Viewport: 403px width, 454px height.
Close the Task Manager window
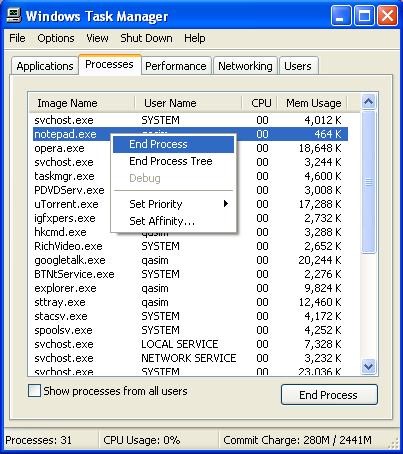(x=387, y=16)
